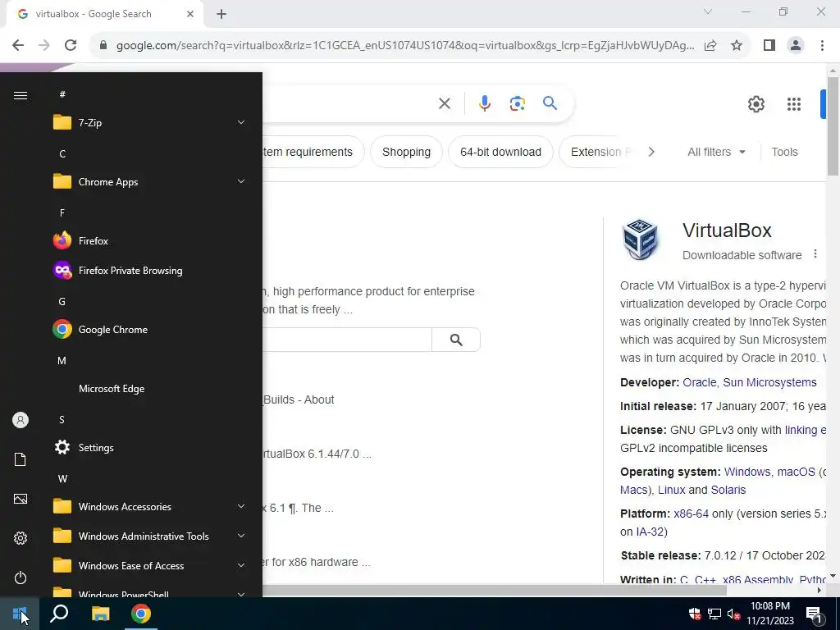
Task: Open Documents from Start menu sidebar
Action: (21, 459)
